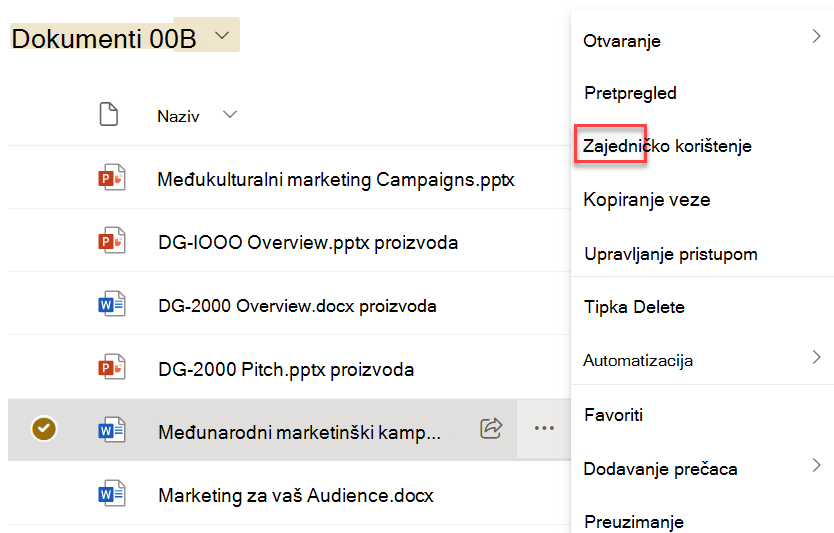Open DG-2000 Pitch.pptx proizvoda file

[286, 369]
